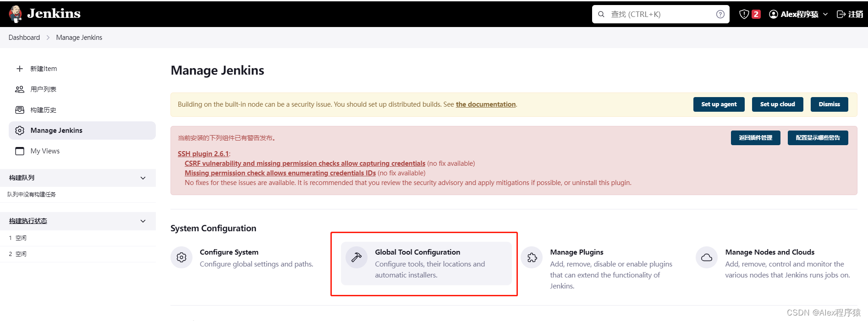Click the user avatar icon for Alex程序猿
868x321 pixels.
pyautogui.click(x=774, y=14)
